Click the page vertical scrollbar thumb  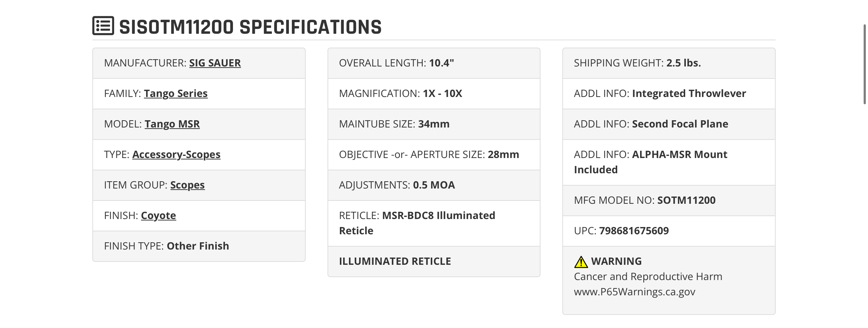point(865,64)
